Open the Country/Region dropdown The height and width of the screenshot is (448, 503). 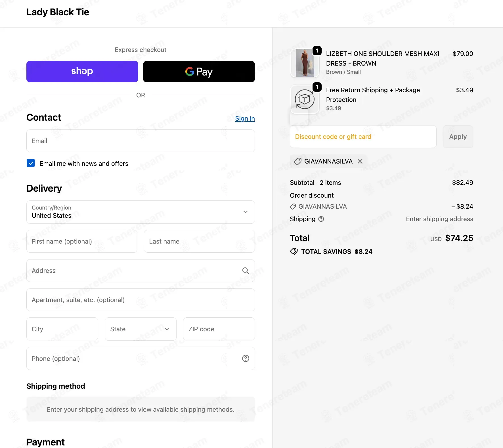pyautogui.click(x=141, y=212)
